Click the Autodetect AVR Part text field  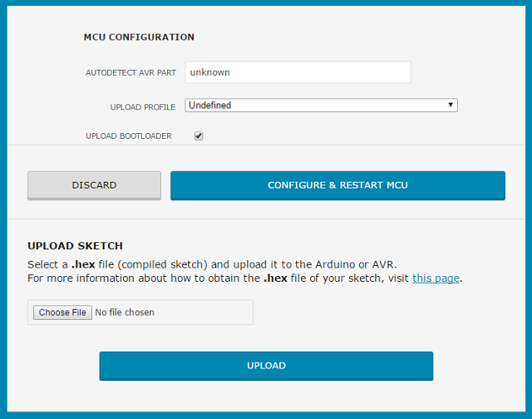pyautogui.click(x=298, y=72)
